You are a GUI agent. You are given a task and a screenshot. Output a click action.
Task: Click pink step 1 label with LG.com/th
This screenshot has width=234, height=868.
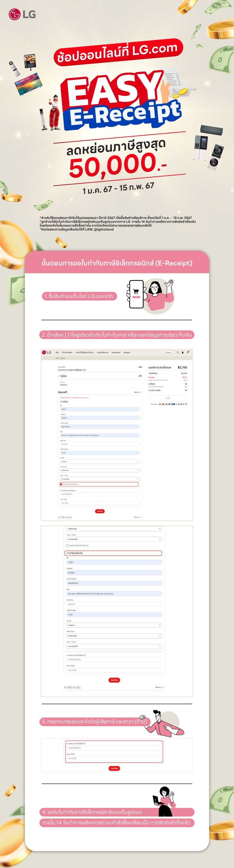(79, 296)
